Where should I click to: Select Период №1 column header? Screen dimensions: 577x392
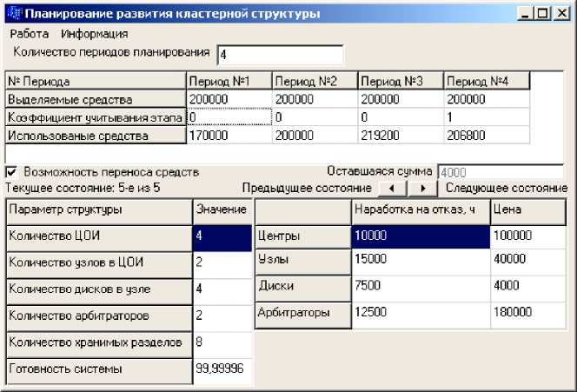[229, 81]
